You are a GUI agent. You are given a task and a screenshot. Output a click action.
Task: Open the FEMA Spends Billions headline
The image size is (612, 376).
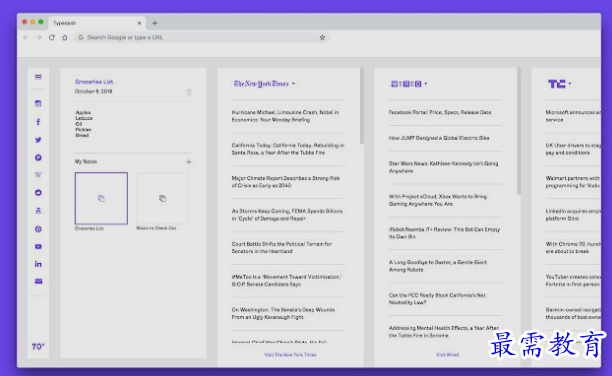point(287,215)
